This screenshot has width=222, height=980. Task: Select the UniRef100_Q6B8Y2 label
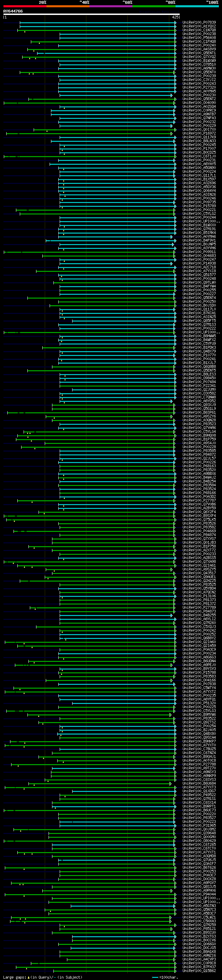[x=199, y=638]
